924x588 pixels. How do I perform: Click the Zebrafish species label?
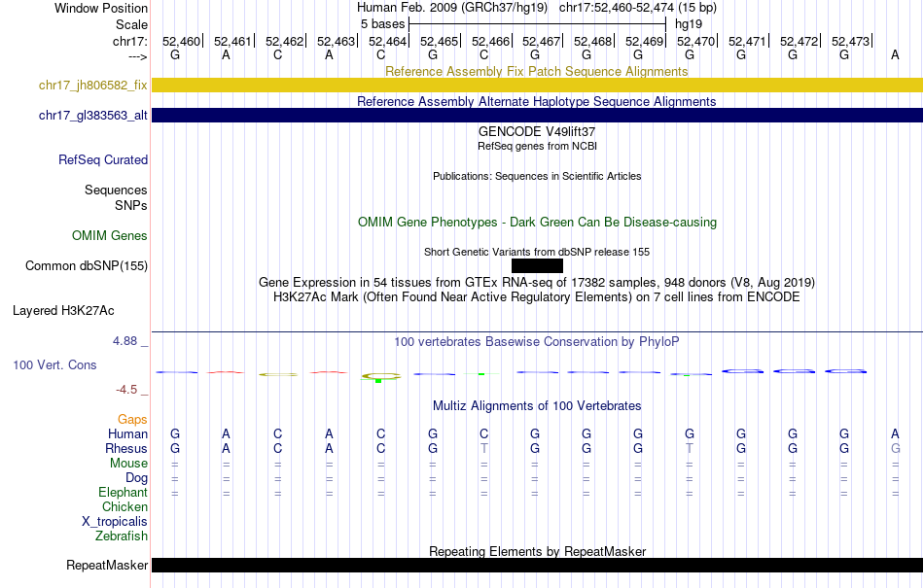click(122, 536)
